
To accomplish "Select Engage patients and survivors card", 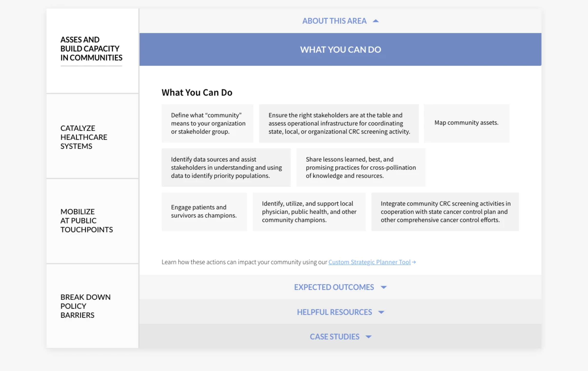I will tap(204, 212).
